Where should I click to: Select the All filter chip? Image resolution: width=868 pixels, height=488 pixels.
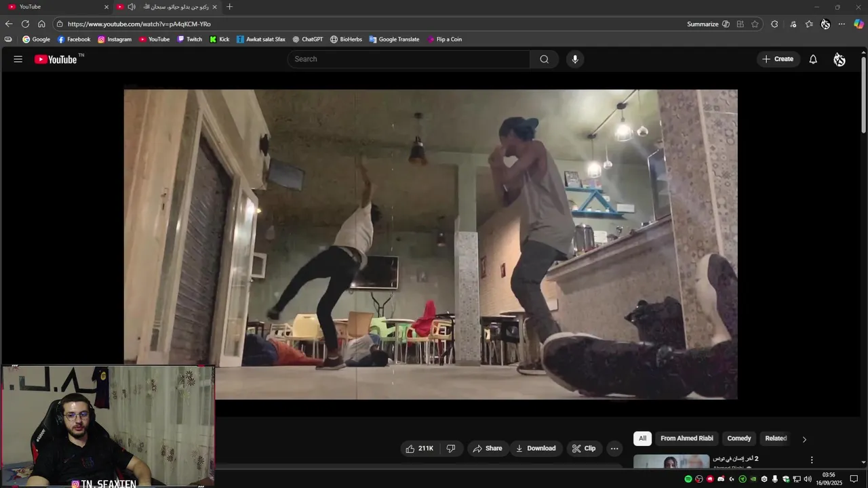[x=642, y=439]
